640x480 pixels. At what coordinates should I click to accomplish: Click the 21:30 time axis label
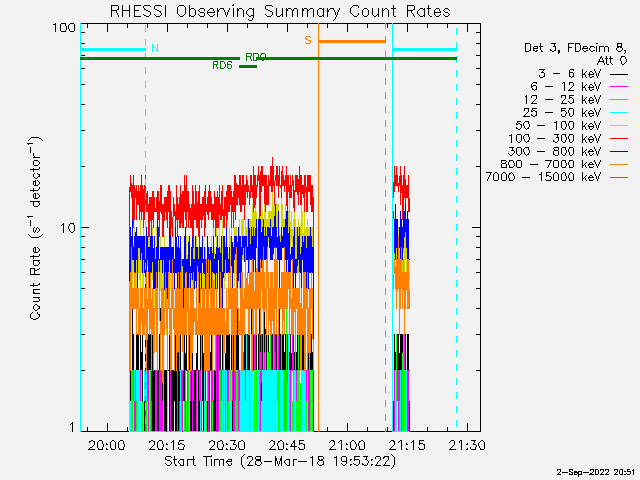467,444
